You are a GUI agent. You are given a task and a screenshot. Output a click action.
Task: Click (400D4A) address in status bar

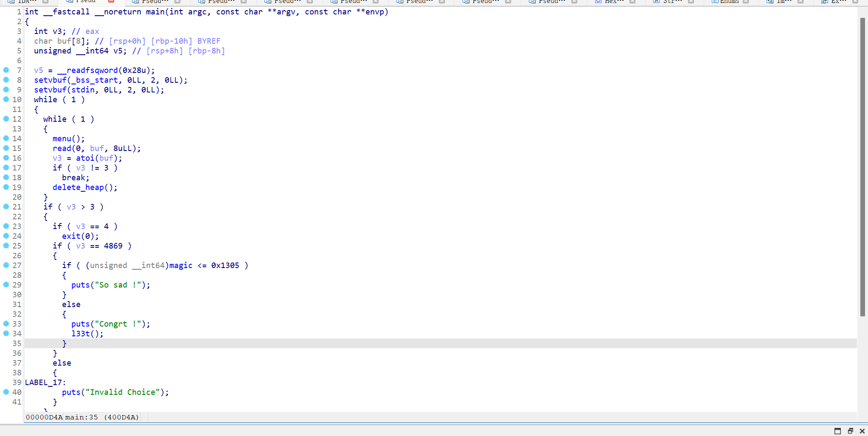coord(121,417)
